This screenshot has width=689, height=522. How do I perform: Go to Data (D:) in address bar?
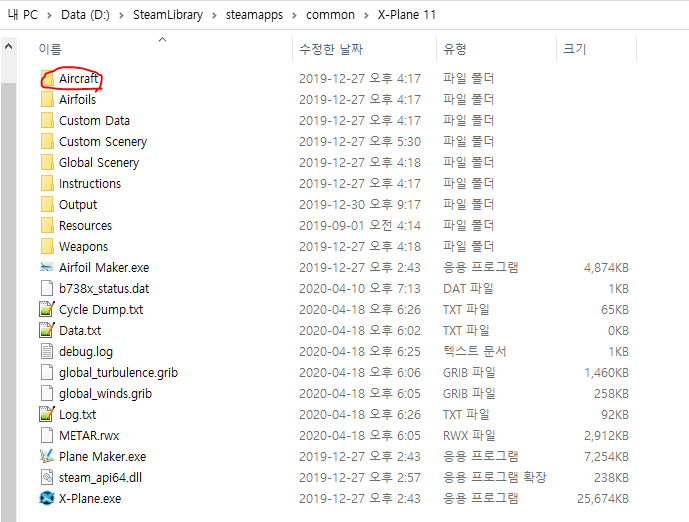(85, 15)
